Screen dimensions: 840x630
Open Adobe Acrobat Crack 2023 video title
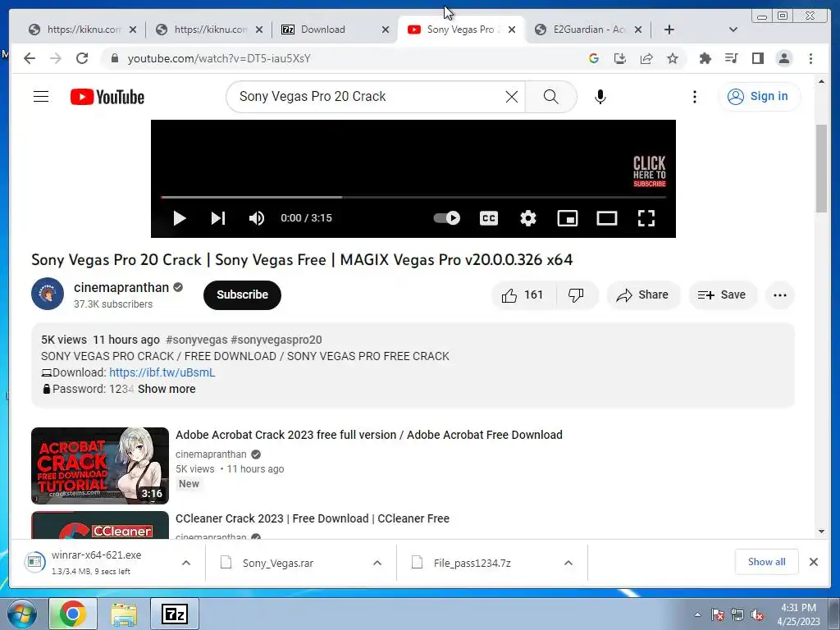click(369, 435)
